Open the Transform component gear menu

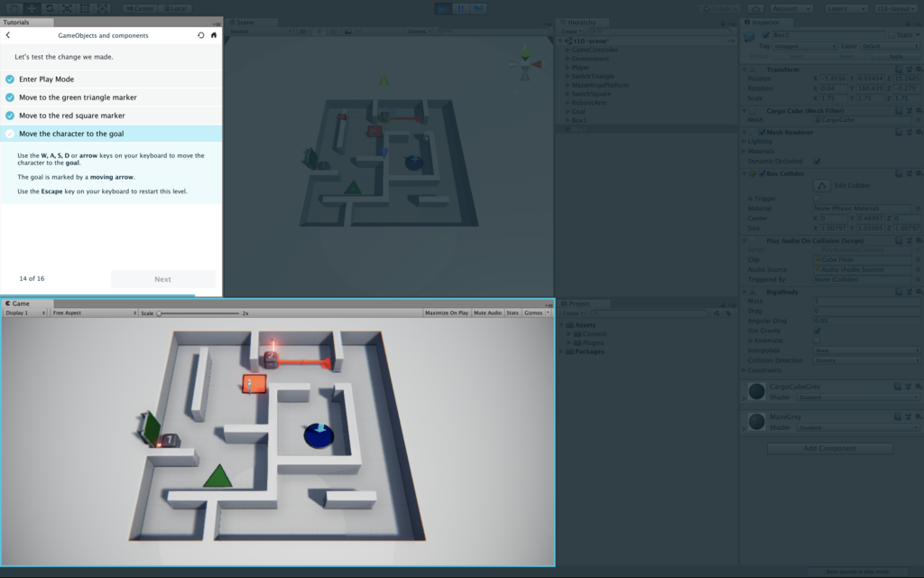point(919,69)
